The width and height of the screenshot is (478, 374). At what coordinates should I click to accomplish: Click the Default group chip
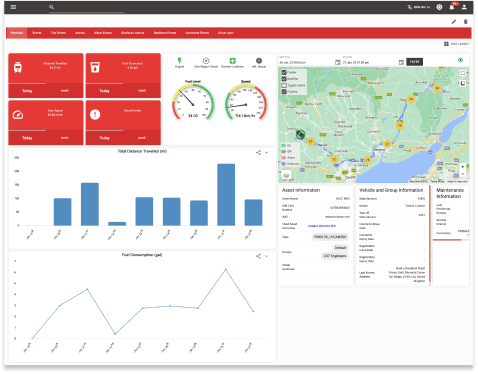[340, 248]
